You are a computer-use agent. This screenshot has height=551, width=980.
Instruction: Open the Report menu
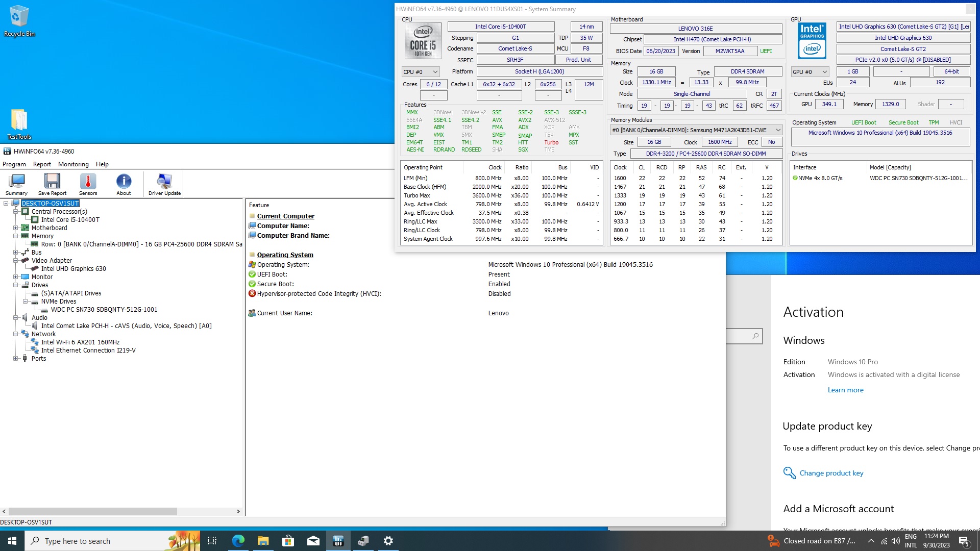click(x=42, y=164)
